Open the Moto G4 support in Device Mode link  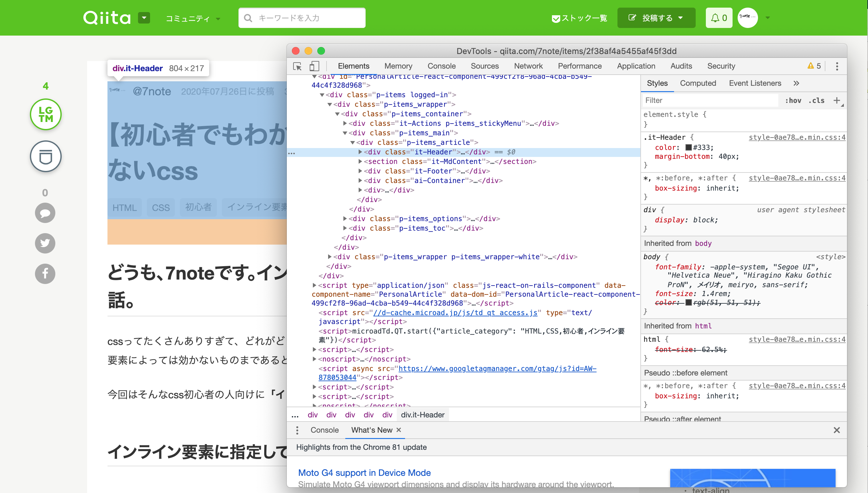click(x=364, y=473)
